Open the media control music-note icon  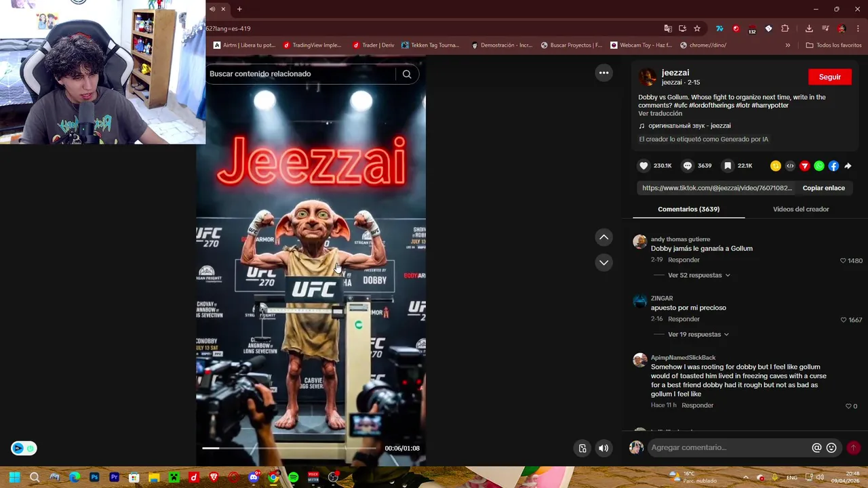tap(825, 28)
